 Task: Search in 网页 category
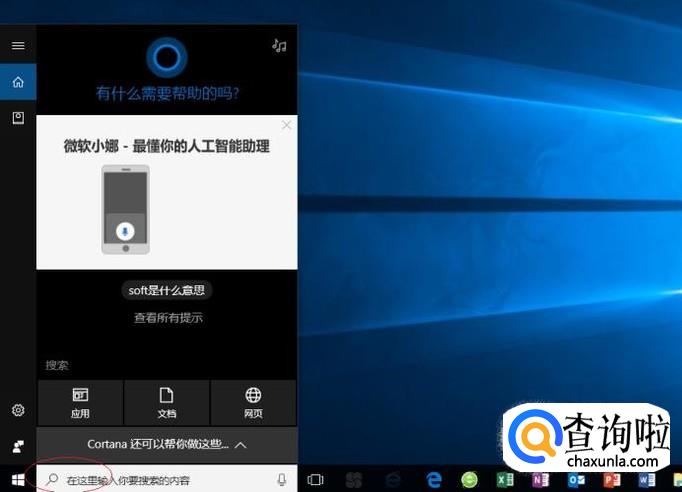coord(253,403)
